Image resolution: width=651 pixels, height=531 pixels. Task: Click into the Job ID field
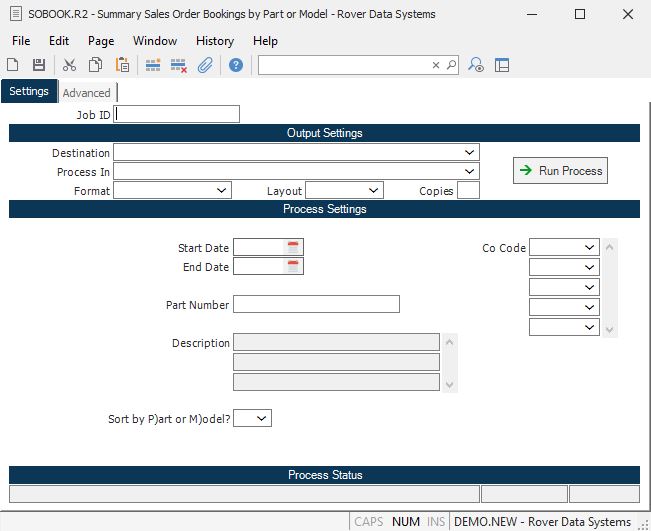(x=177, y=114)
